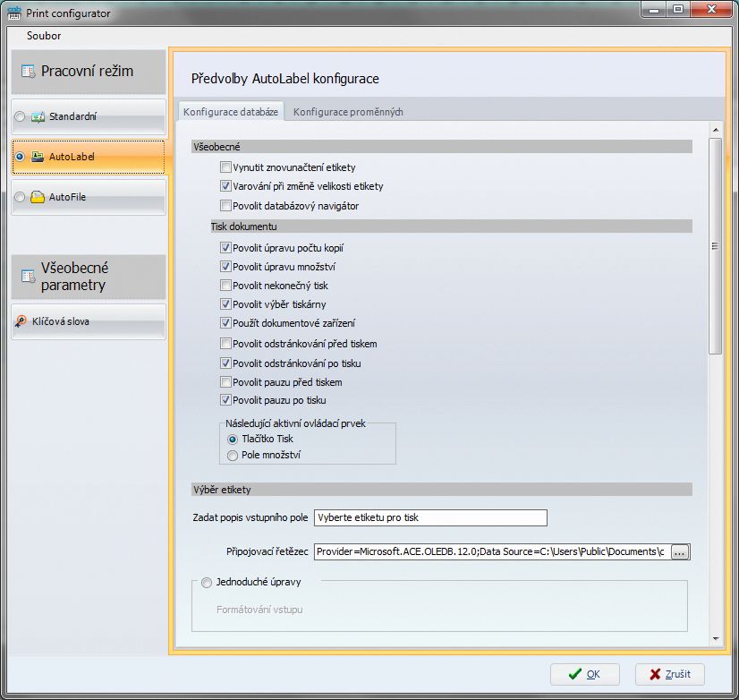Enable Povolit odstránkování před tiskem
Screen dimensions: 739x700
tap(225, 344)
